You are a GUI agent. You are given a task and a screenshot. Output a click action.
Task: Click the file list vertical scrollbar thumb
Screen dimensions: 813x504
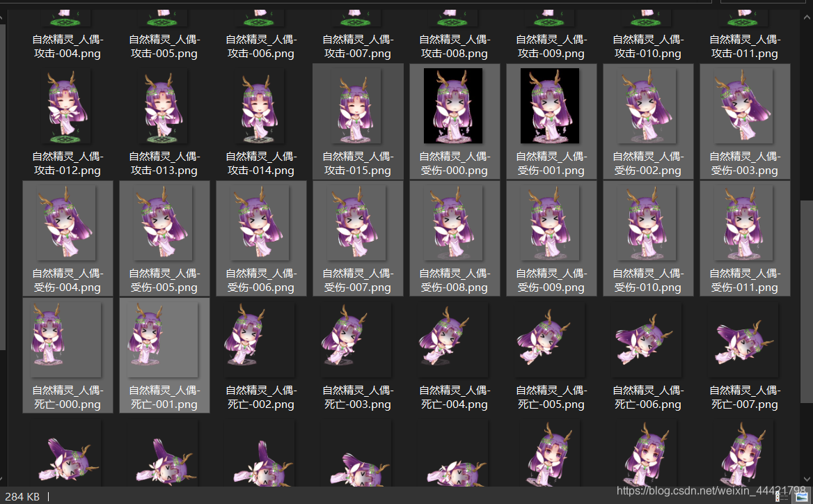[806, 301]
